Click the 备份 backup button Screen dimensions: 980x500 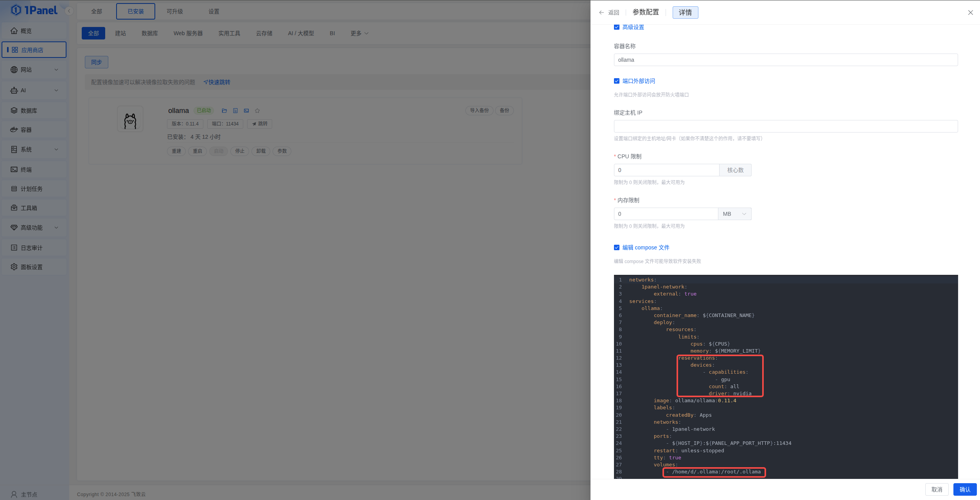point(504,111)
